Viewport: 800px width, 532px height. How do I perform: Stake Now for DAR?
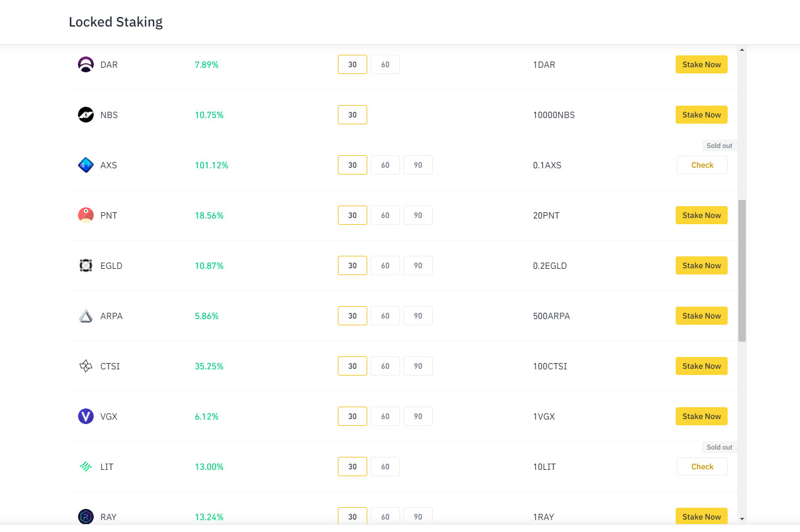coord(702,64)
